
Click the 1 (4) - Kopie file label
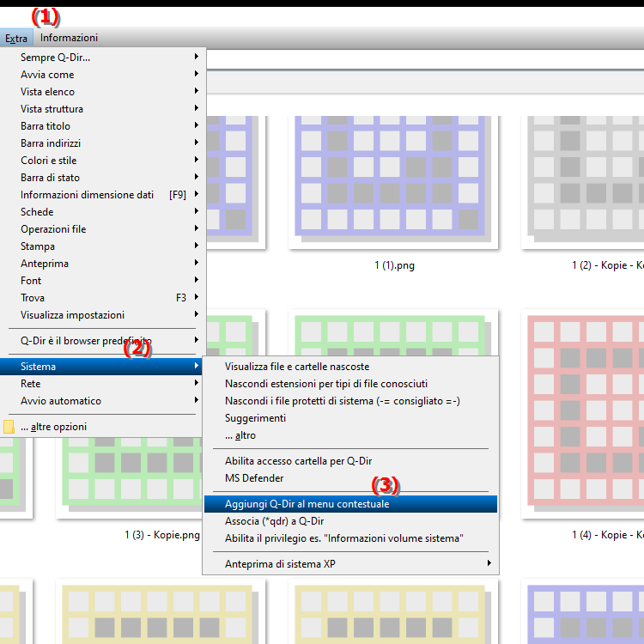608,535
